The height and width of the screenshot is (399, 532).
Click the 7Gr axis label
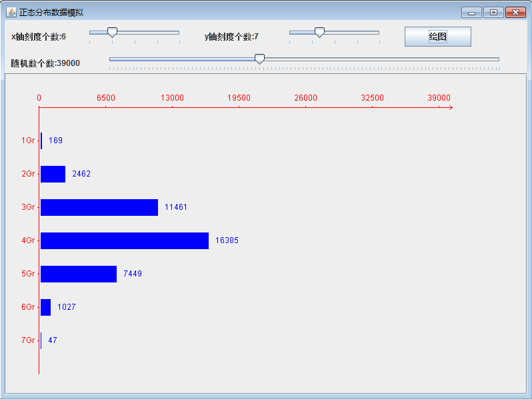pyautogui.click(x=28, y=340)
